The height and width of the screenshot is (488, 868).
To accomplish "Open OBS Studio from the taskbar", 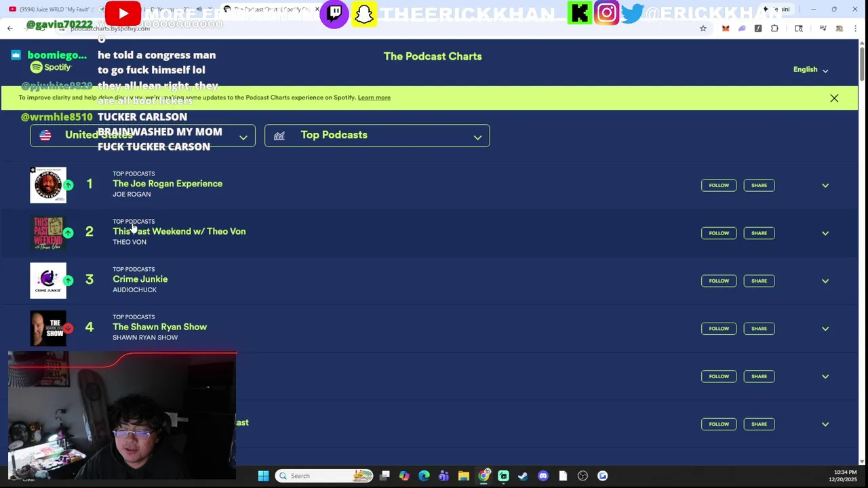I will click(583, 476).
